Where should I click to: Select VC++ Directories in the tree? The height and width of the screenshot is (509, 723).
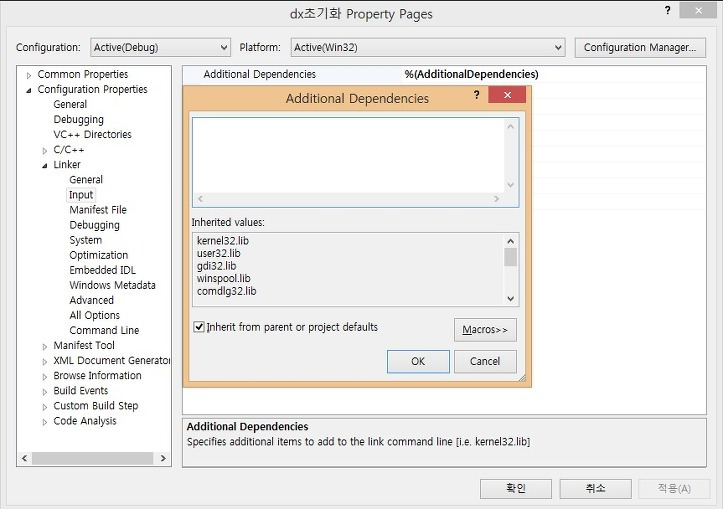tap(92, 134)
